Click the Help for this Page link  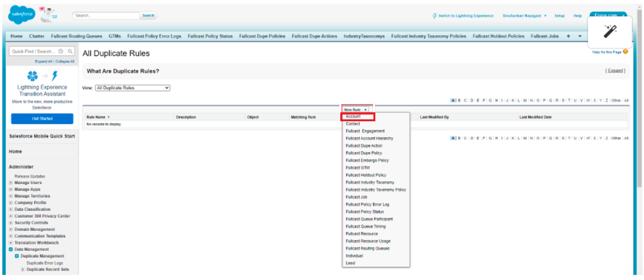point(607,52)
